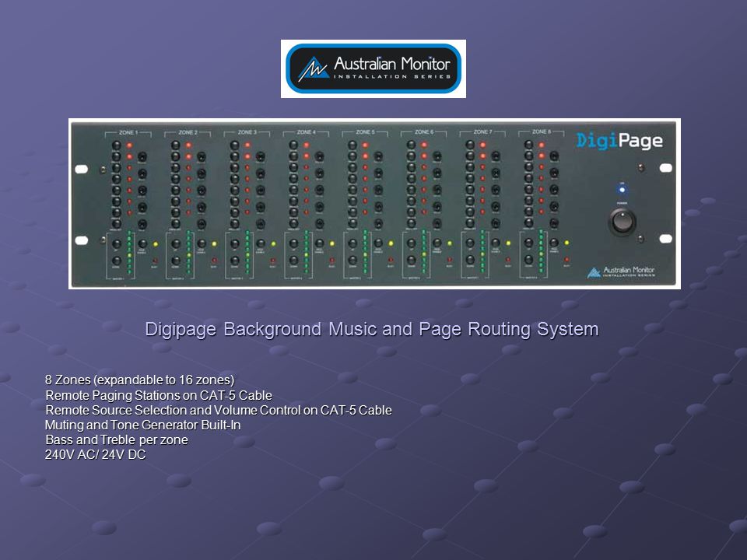Viewport: 747px width, 560px height.
Task: Click the ZONE 7 label on the device
Action: (483, 132)
